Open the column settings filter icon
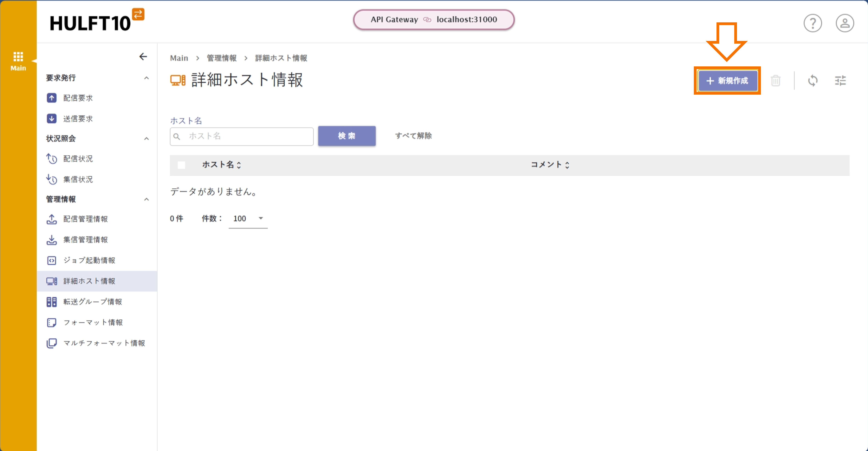868x451 pixels. (840, 81)
